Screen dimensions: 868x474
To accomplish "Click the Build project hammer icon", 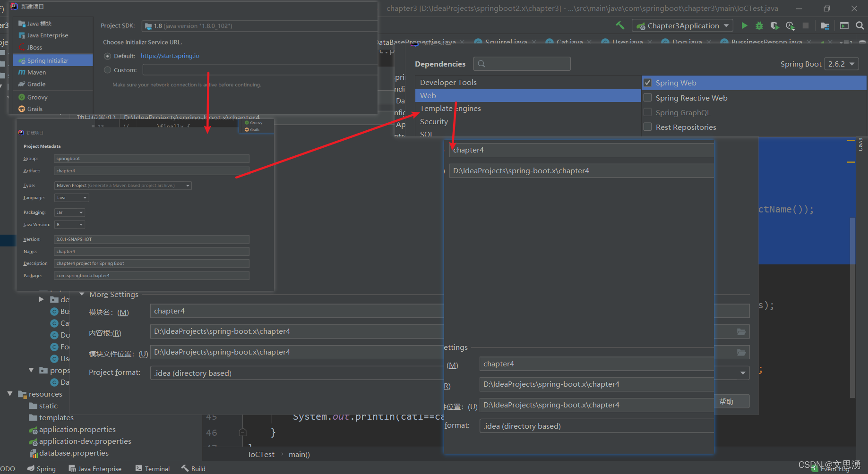I will coord(620,25).
